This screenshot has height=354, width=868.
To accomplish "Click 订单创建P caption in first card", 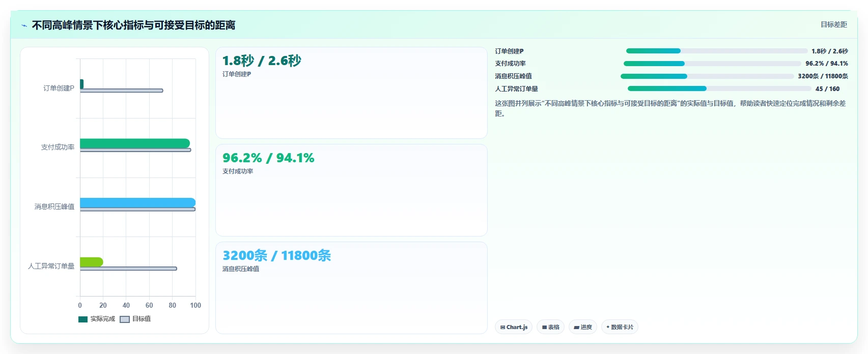I will pos(237,74).
